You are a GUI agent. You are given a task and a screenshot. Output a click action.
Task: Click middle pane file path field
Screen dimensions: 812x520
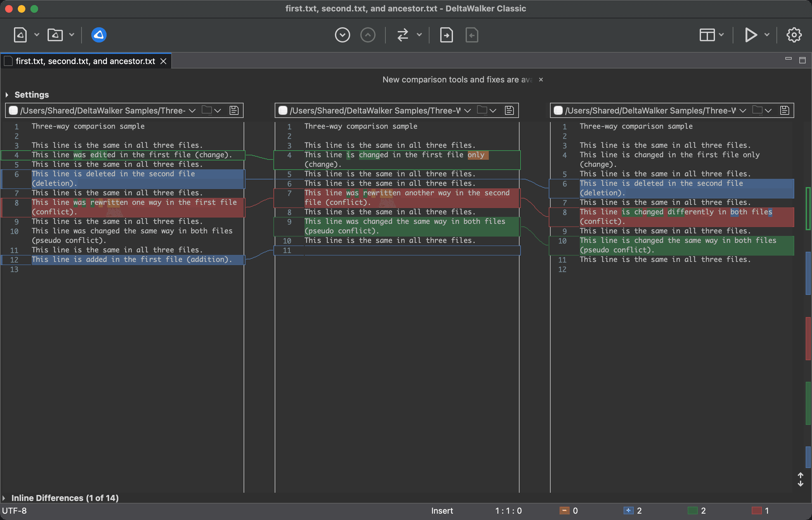point(375,110)
